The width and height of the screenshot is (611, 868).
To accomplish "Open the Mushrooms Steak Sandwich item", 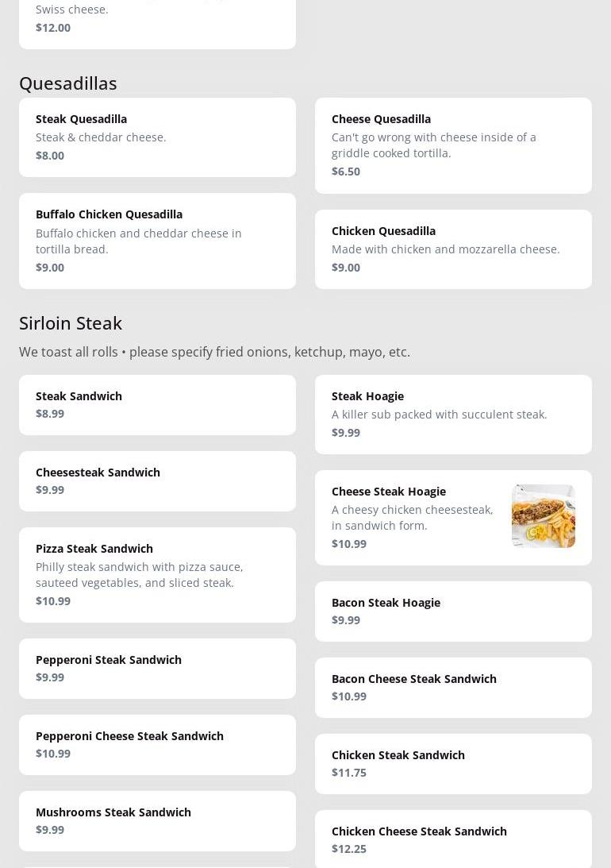I will tap(157, 820).
